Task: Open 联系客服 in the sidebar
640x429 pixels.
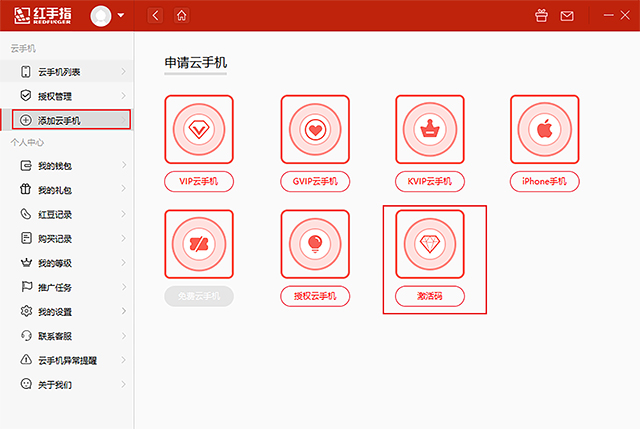Action: (x=56, y=335)
